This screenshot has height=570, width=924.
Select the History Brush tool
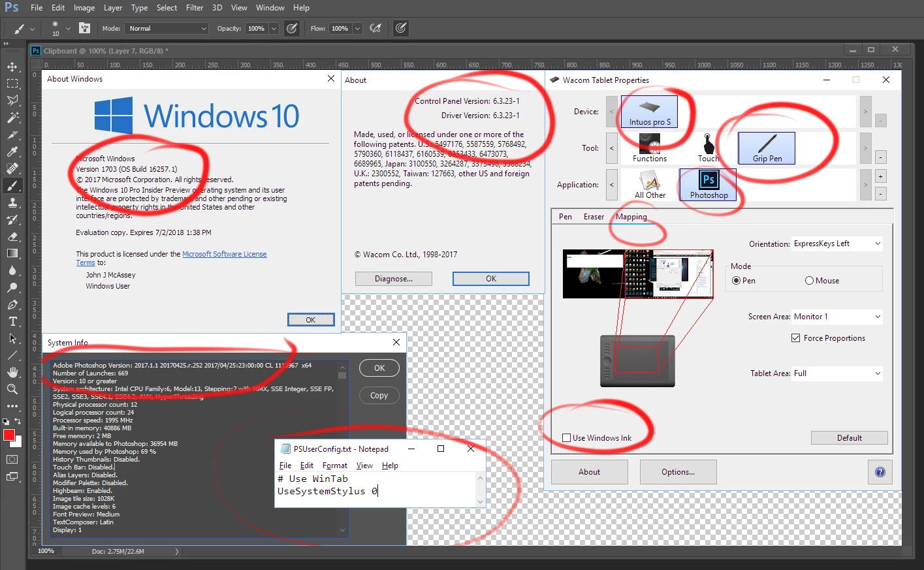tap(12, 219)
